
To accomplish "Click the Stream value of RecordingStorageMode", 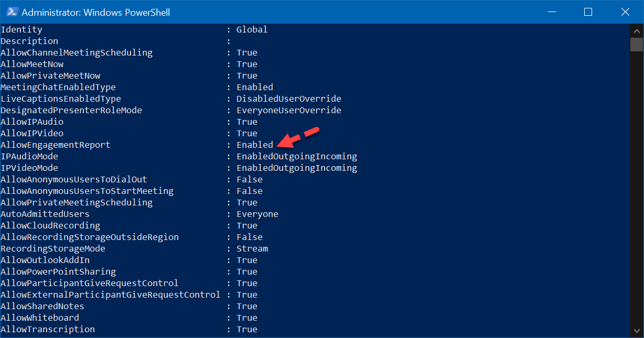I will pyautogui.click(x=252, y=248).
